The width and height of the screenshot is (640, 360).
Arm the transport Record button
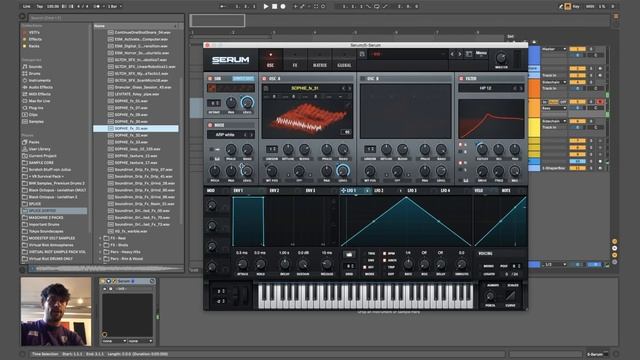click(x=283, y=7)
